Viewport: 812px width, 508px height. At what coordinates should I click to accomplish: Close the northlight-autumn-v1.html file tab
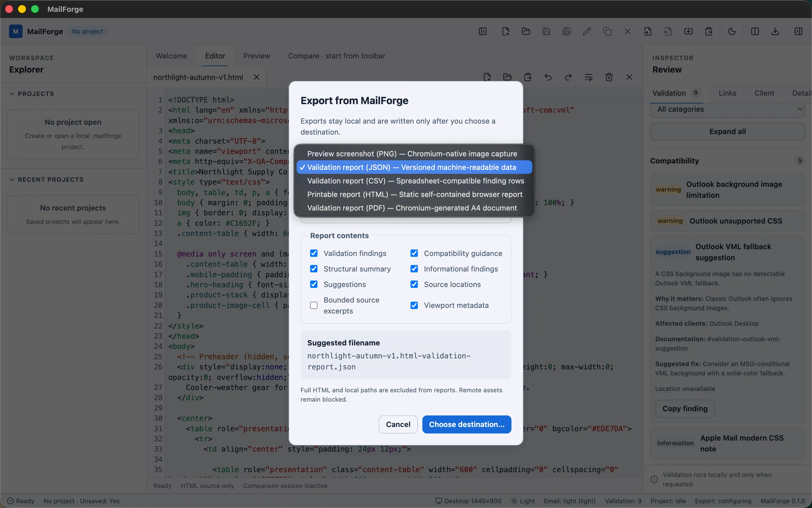pyautogui.click(x=256, y=77)
